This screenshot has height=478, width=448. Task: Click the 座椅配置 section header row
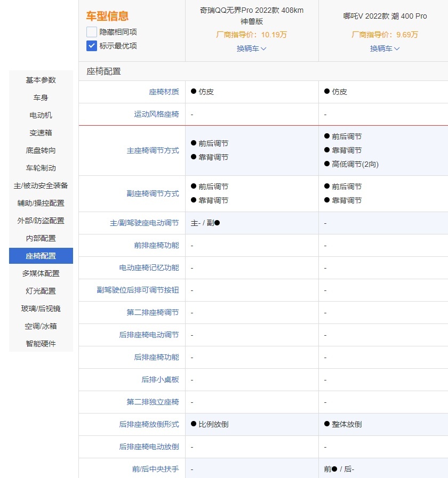pos(263,71)
